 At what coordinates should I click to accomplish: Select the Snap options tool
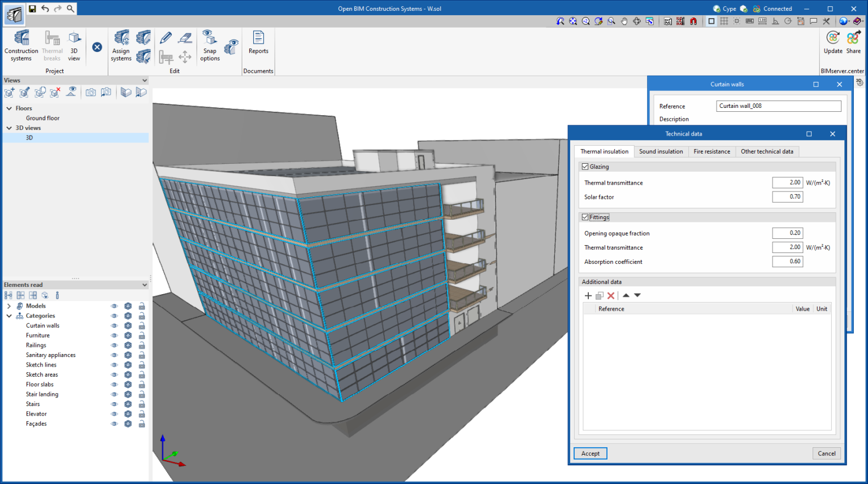pos(209,45)
